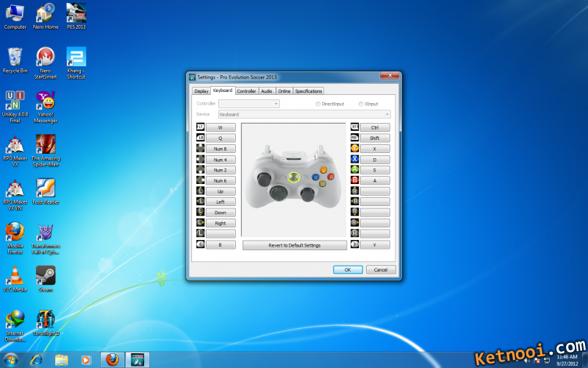Click the blue X button icon
Viewport: 588px width, 368px height.
(354, 159)
